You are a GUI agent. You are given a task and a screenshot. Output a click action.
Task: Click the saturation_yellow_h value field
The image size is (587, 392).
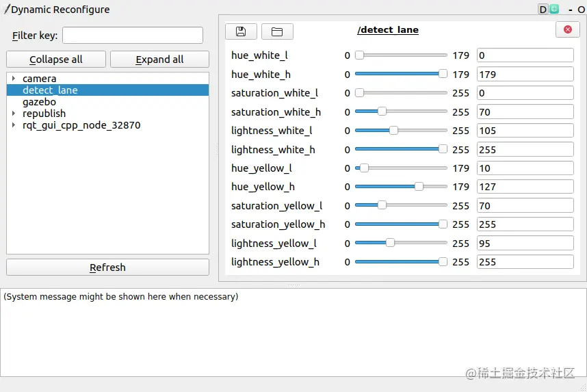(525, 224)
